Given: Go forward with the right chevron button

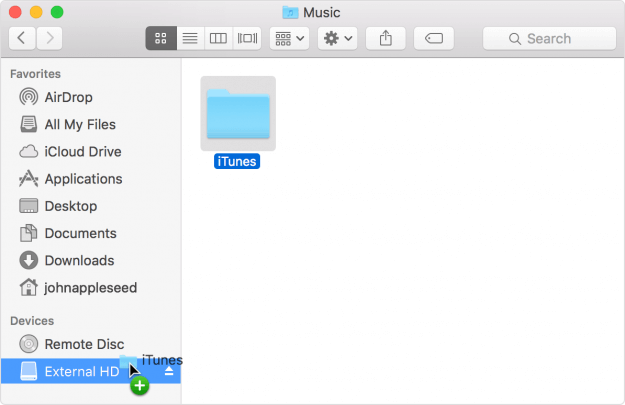Looking at the screenshot, I should (49, 38).
